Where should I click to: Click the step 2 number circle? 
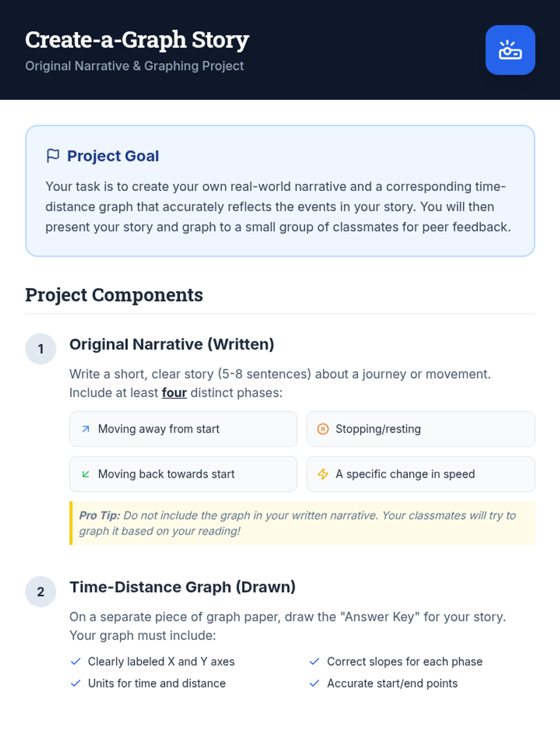coord(41,592)
